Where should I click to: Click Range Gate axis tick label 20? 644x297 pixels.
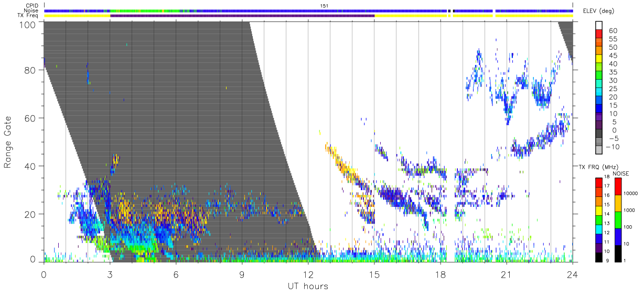(x=30, y=214)
